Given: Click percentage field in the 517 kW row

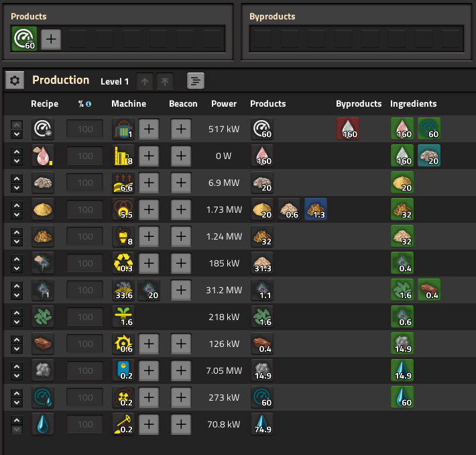Looking at the screenshot, I should click(85, 129).
